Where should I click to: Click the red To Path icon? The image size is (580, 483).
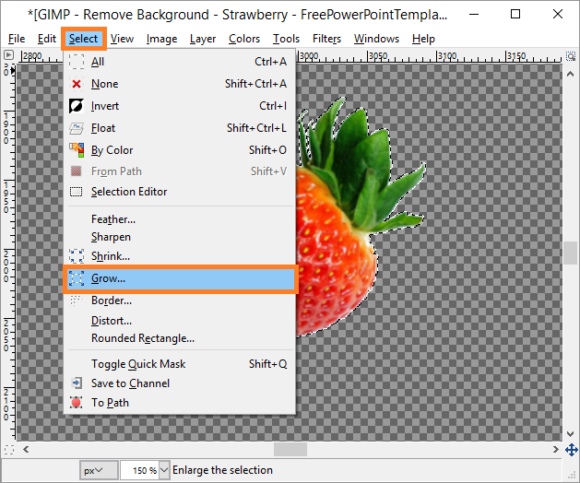[76, 402]
